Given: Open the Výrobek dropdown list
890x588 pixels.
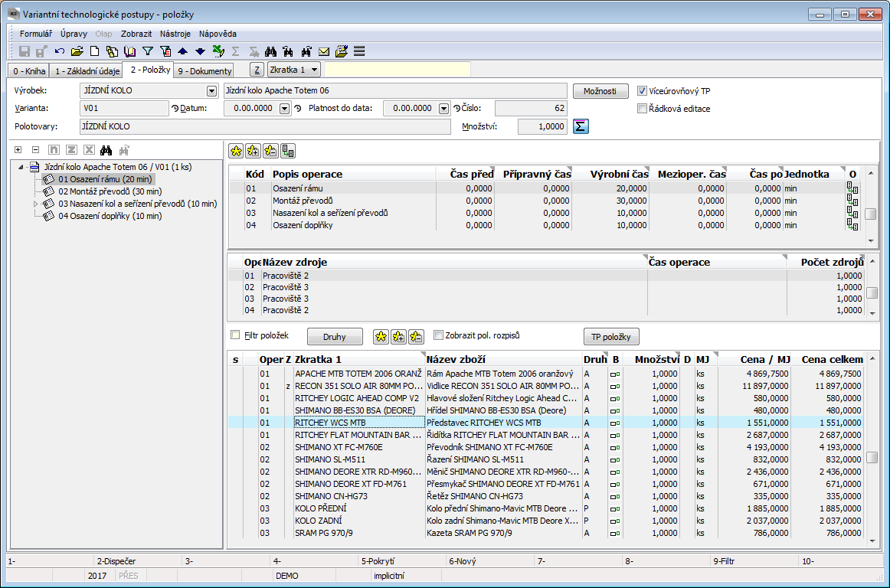Looking at the screenshot, I should [x=211, y=91].
